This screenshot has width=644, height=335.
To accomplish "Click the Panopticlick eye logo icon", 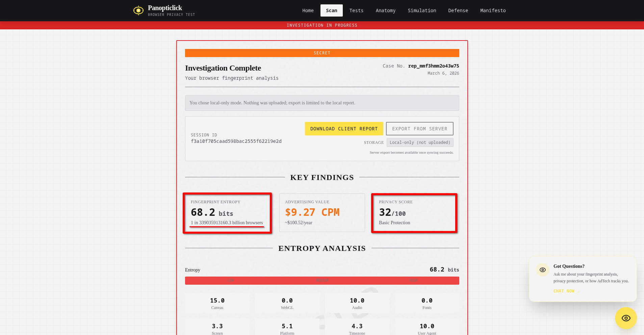I will [x=138, y=10].
